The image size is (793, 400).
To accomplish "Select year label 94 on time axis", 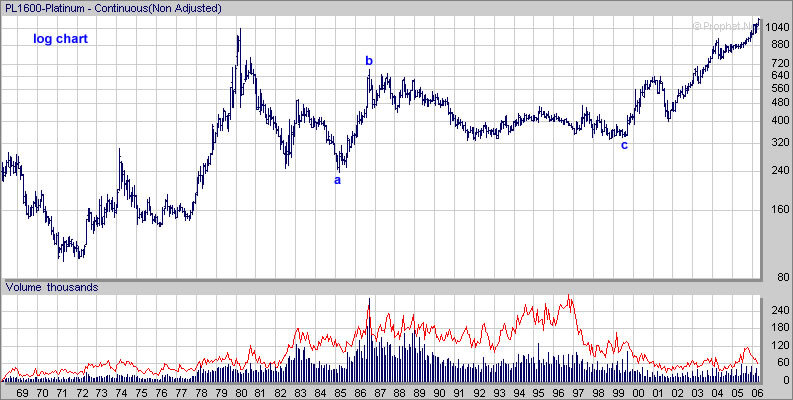I will 518,393.
